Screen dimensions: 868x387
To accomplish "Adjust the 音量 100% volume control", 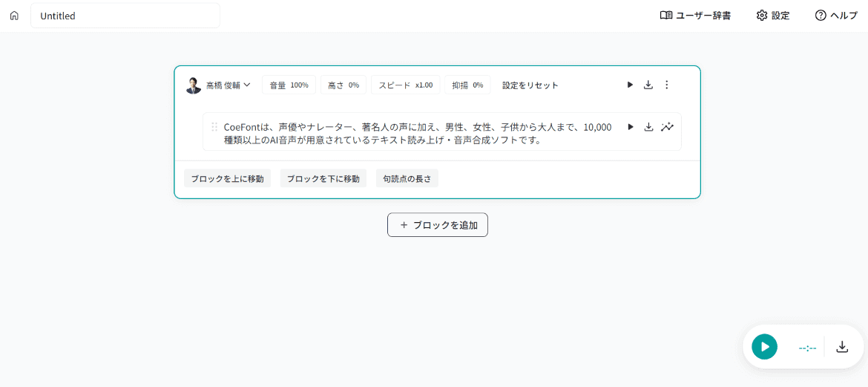I will pos(289,85).
